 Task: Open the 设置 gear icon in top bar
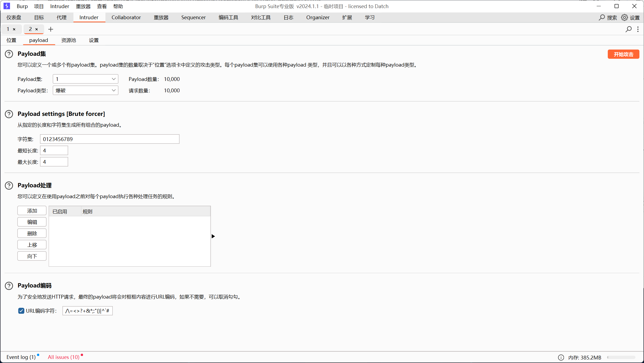624,18
